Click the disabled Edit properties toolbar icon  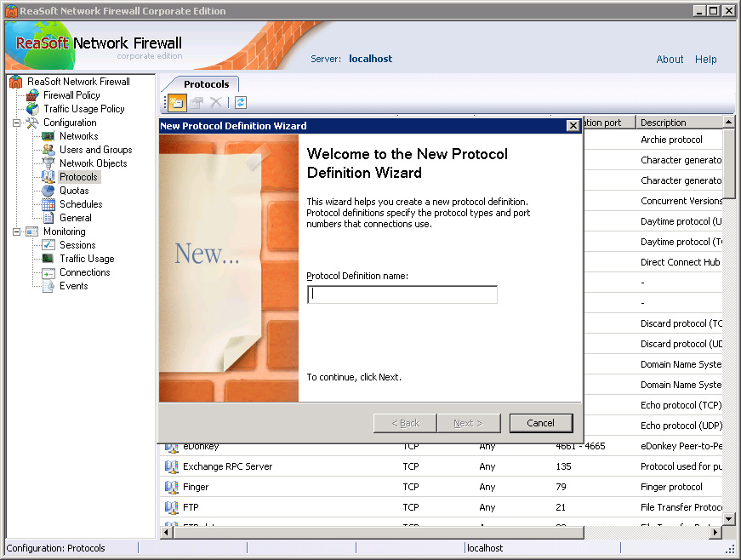197,102
